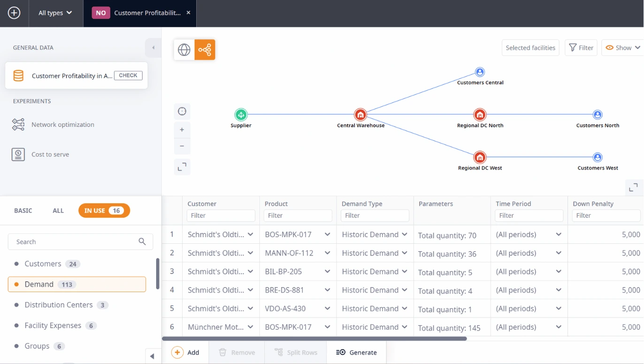Click the Remove button
The height and width of the screenshot is (364, 644).
(x=237, y=352)
